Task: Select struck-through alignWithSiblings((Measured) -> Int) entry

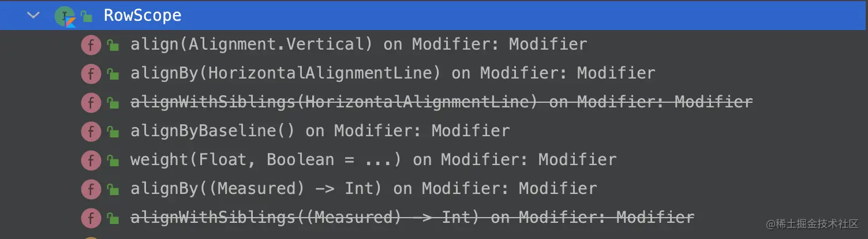Action: pos(413,217)
